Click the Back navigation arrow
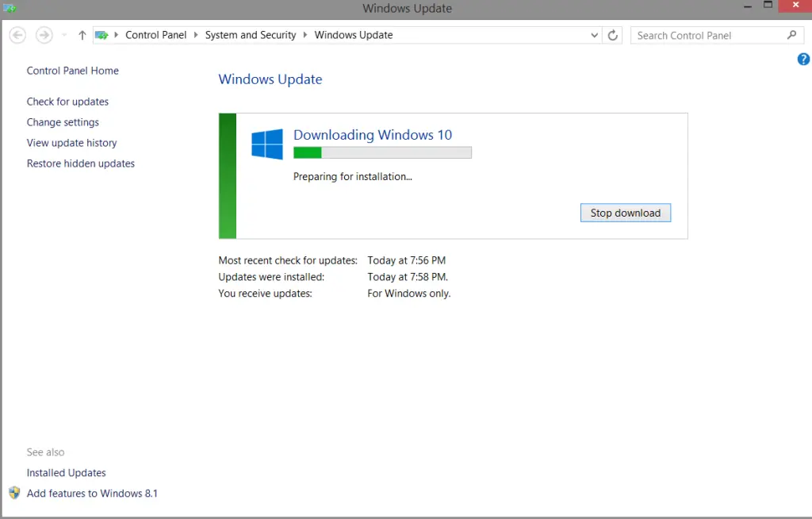This screenshot has height=519, width=812. [17, 35]
